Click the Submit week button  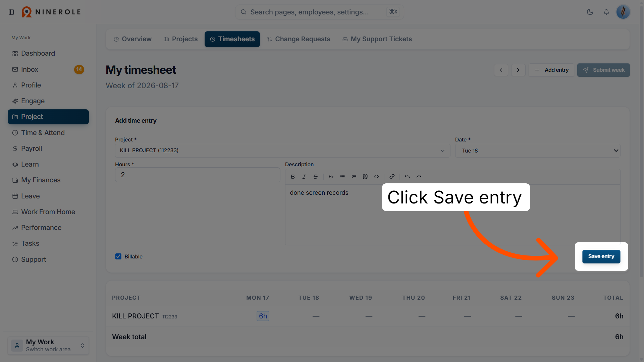click(603, 70)
